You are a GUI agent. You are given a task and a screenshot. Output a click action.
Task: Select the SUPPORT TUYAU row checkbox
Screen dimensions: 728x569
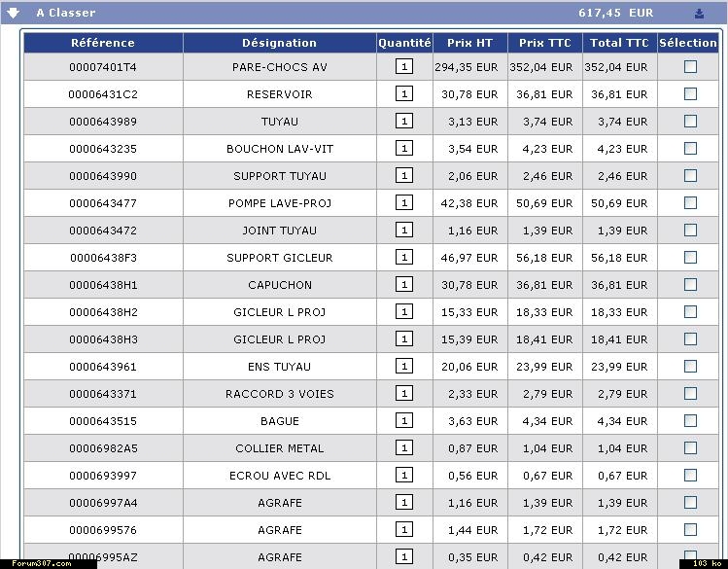690,176
